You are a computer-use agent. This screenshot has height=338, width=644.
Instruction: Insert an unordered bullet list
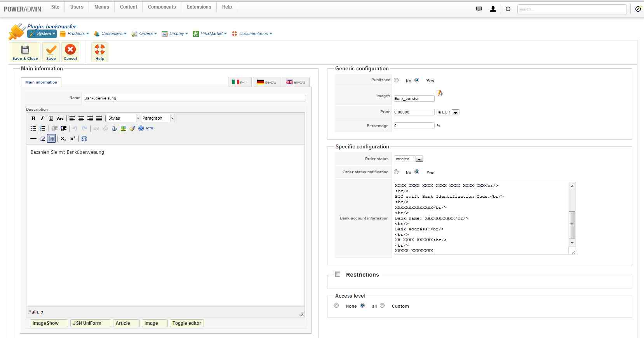click(33, 128)
